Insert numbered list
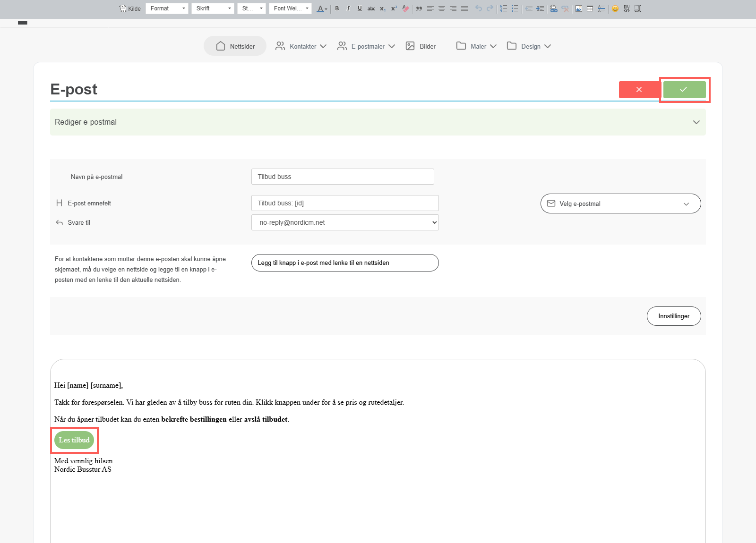This screenshot has height=543, width=756. [504, 8]
